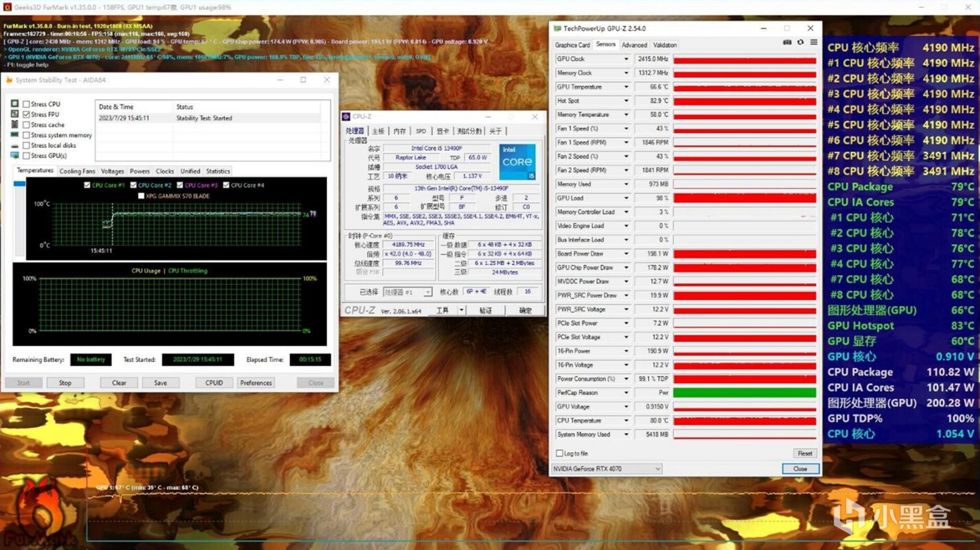Viewport: 980px width, 550px height.
Task: Enable Stress local disks checkbox
Action: click(26, 145)
